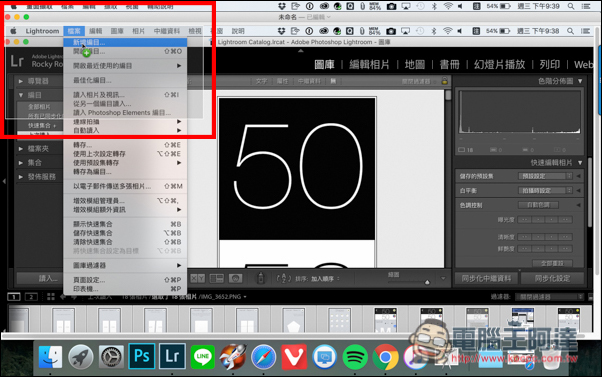Image resolution: width=602 pixels, height=377 pixels.
Task: Open System Preferences gear in Dock
Action: (111, 357)
